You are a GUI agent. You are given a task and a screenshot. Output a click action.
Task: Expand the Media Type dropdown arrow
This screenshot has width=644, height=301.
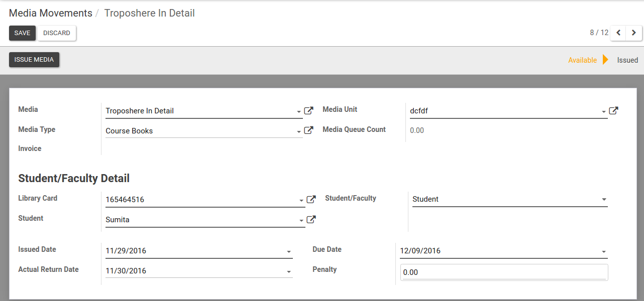(299, 132)
